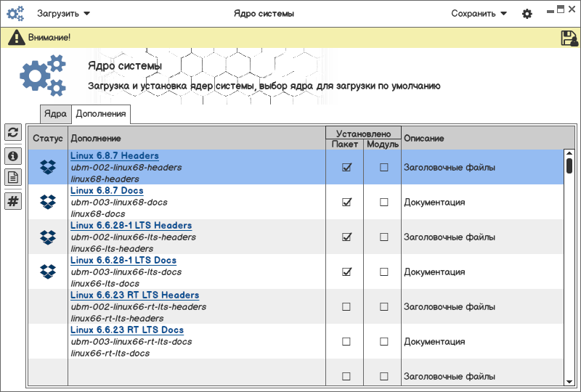Open the Linux 6.6.23 RT LTS Docs link

[x=127, y=330]
